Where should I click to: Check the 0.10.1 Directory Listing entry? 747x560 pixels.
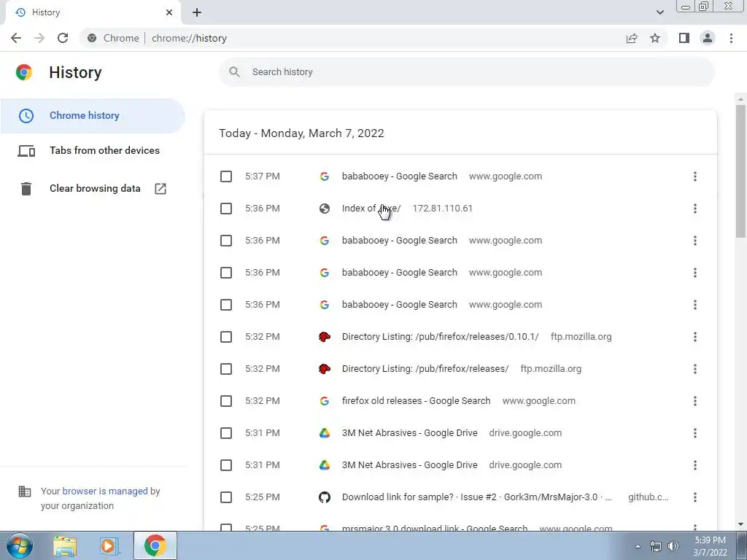(x=226, y=337)
